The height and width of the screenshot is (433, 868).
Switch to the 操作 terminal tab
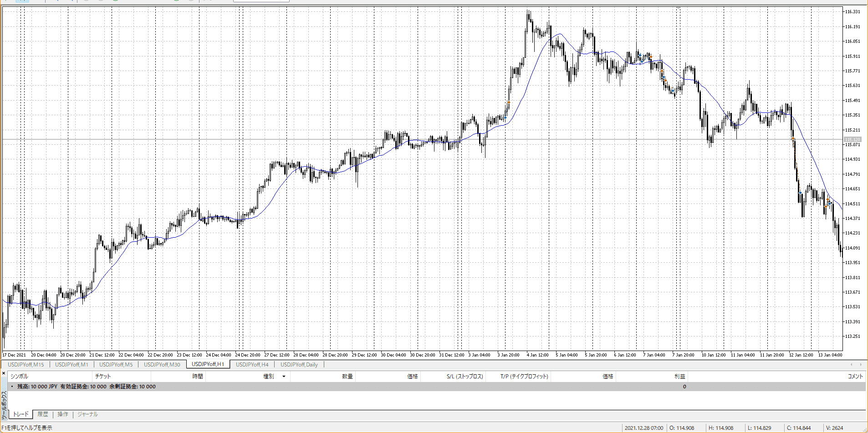[63, 414]
